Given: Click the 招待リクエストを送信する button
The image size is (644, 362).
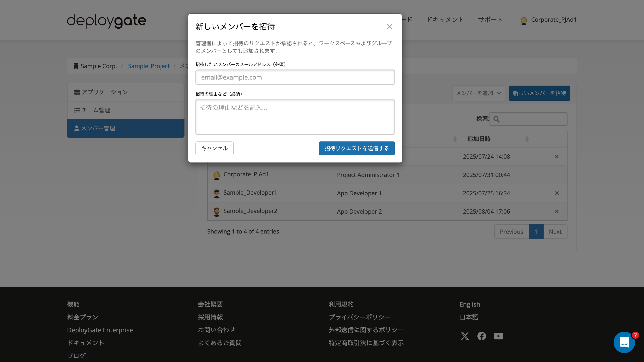Looking at the screenshot, I should coord(356,148).
